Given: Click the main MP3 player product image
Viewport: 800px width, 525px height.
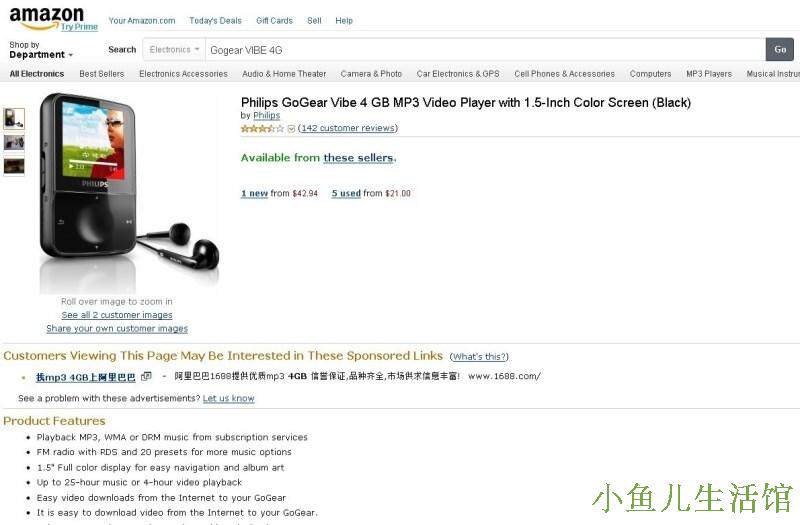Looking at the screenshot, I should tap(129, 191).
